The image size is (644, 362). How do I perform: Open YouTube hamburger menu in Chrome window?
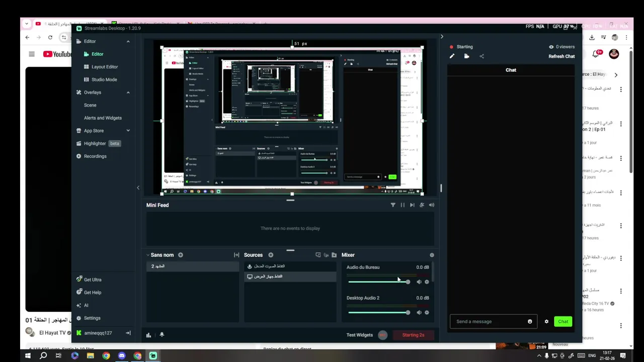point(32,54)
